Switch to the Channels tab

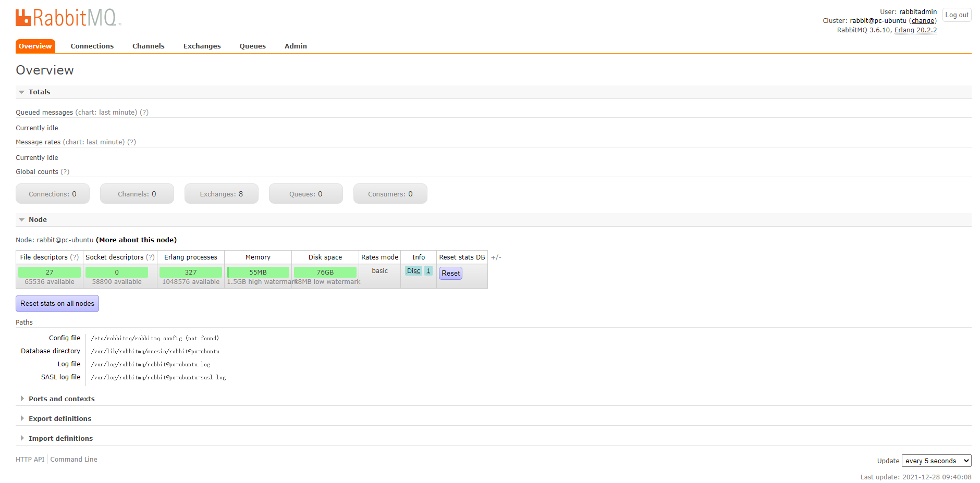click(149, 46)
